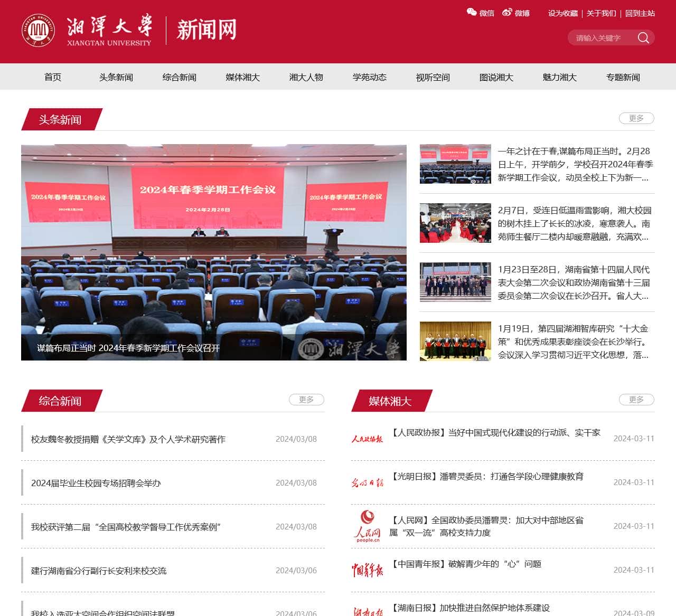This screenshot has height=616, width=676.
Task: Open 视听空间 navigation menu item
Action: coord(433,77)
